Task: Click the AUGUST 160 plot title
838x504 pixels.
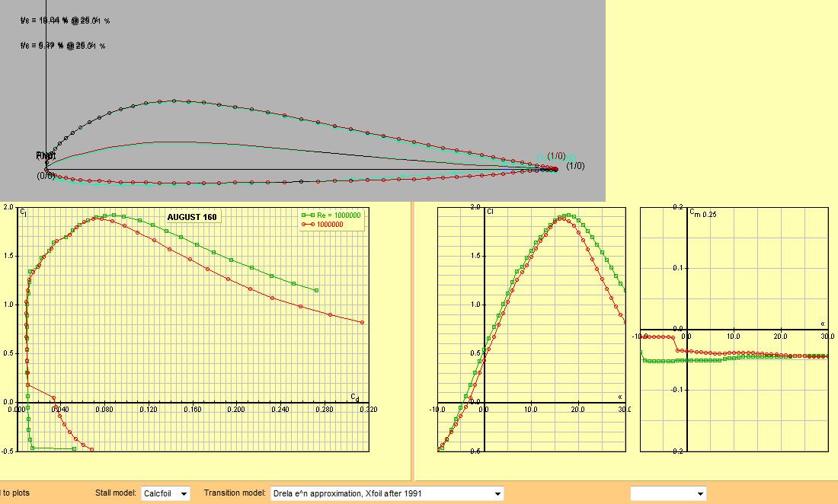Action: point(192,217)
